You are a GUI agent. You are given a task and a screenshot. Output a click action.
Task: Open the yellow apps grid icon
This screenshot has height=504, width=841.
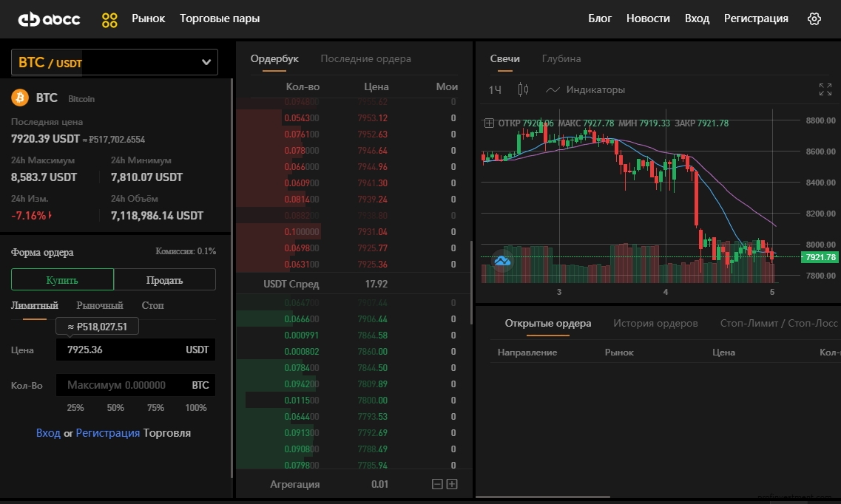click(x=109, y=20)
